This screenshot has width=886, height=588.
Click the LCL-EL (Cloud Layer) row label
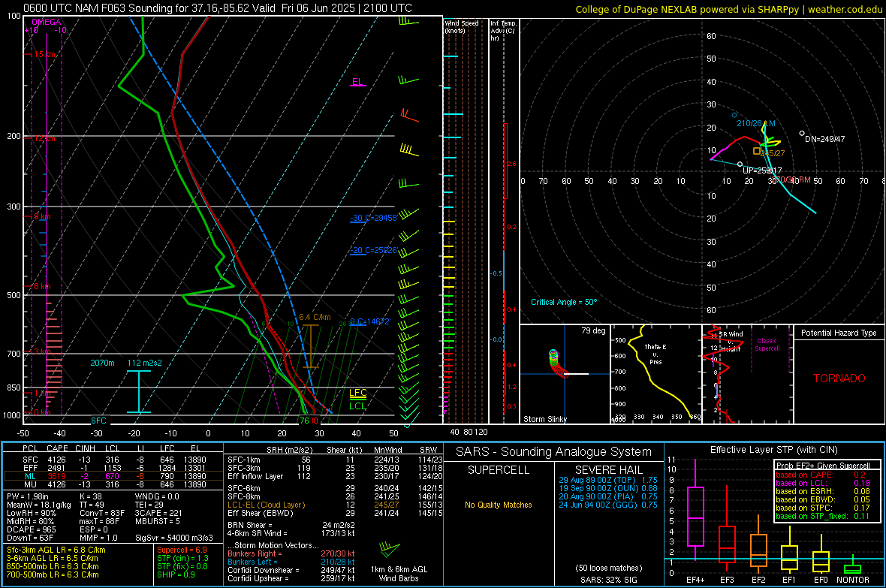pos(266,505)
